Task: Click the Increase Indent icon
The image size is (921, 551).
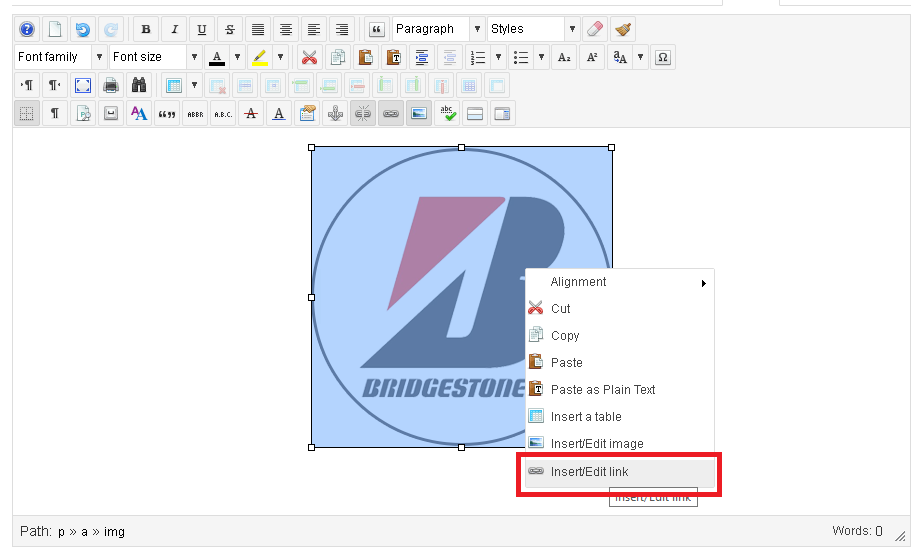Action: pyautogui.click(x=421, y=57)
